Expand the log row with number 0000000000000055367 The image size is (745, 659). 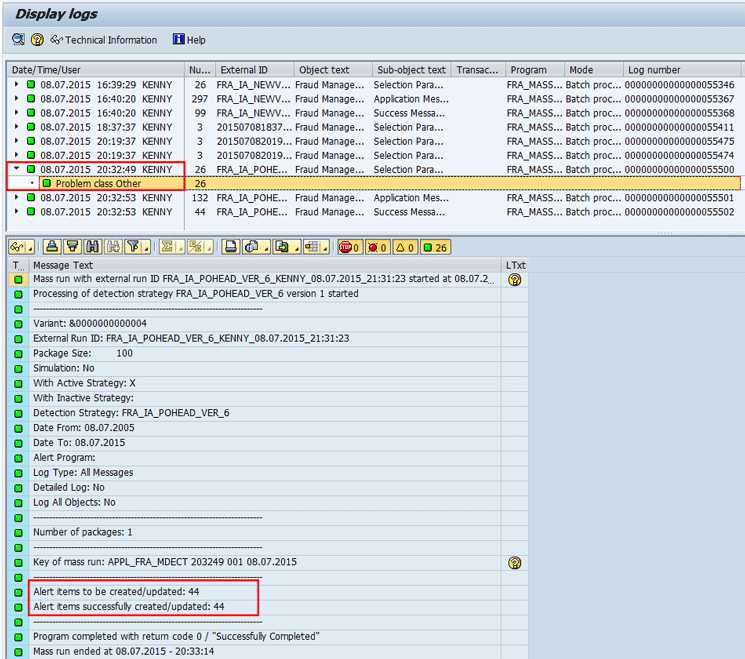tap(17, 99)
